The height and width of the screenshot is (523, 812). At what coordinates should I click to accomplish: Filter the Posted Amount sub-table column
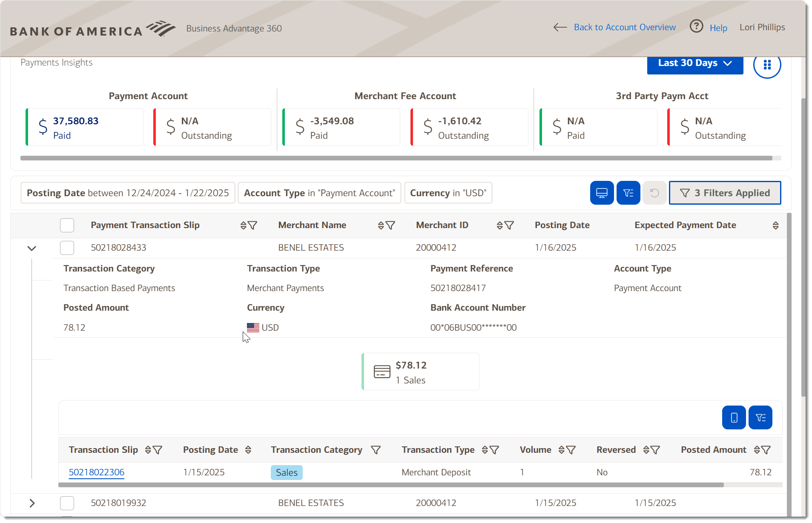[766, 450]
